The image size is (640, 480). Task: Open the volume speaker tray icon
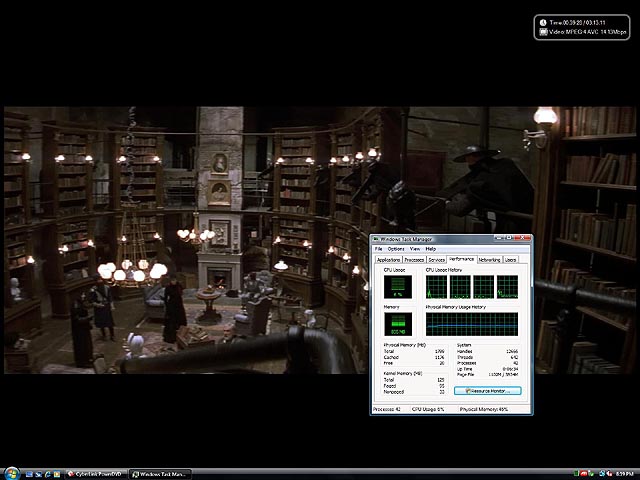coord(609,474)
